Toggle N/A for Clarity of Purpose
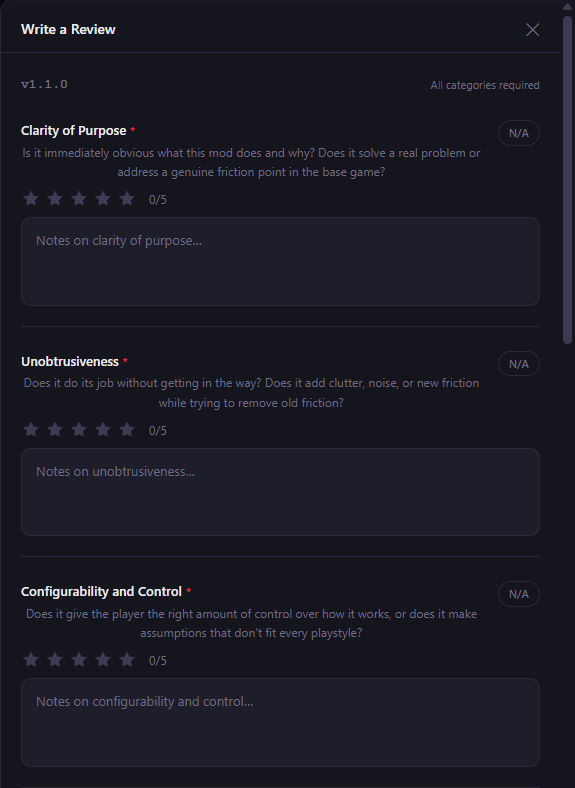The height and width of the screenshot is (788, 575). click(x=519, y=133)
